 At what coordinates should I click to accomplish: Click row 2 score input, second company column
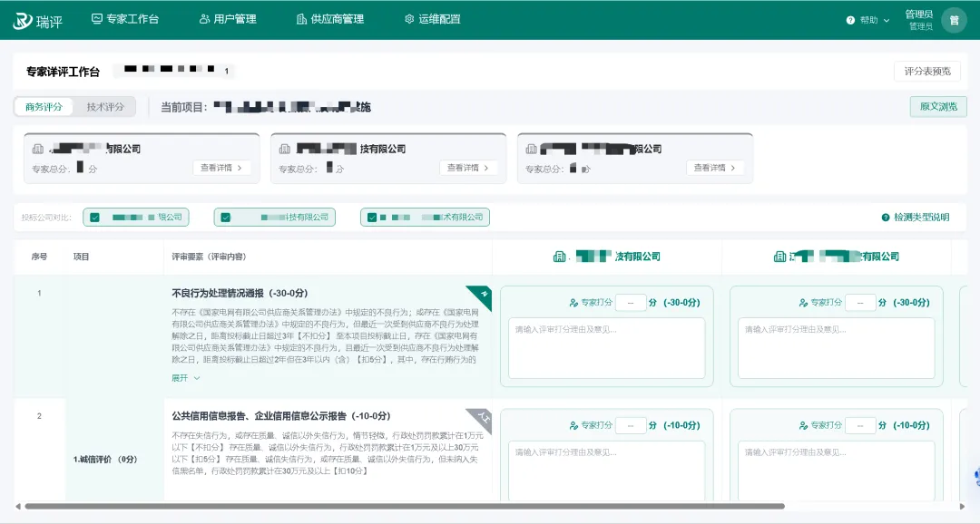[860, 426]
